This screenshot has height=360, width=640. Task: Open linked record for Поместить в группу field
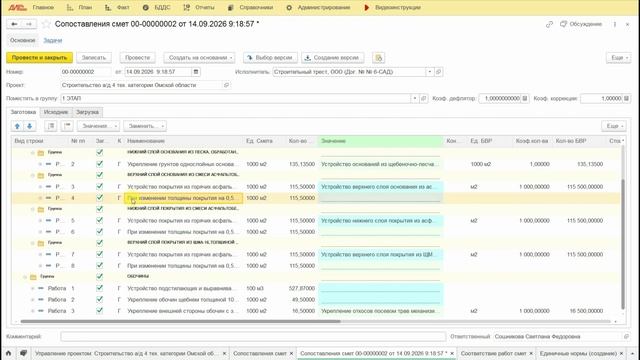[x=423, y=98]
